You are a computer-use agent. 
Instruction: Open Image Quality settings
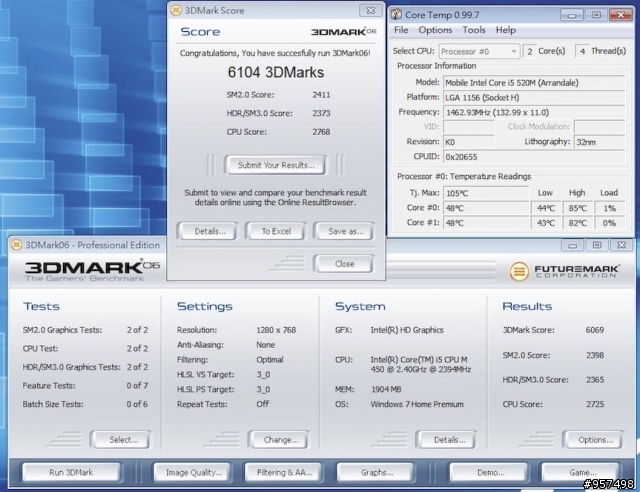point(193,472)
